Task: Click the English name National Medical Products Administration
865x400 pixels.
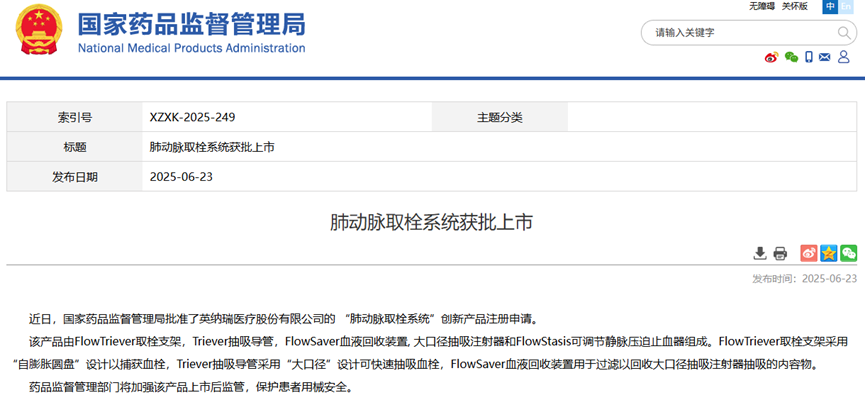Action: coord(191,48)
